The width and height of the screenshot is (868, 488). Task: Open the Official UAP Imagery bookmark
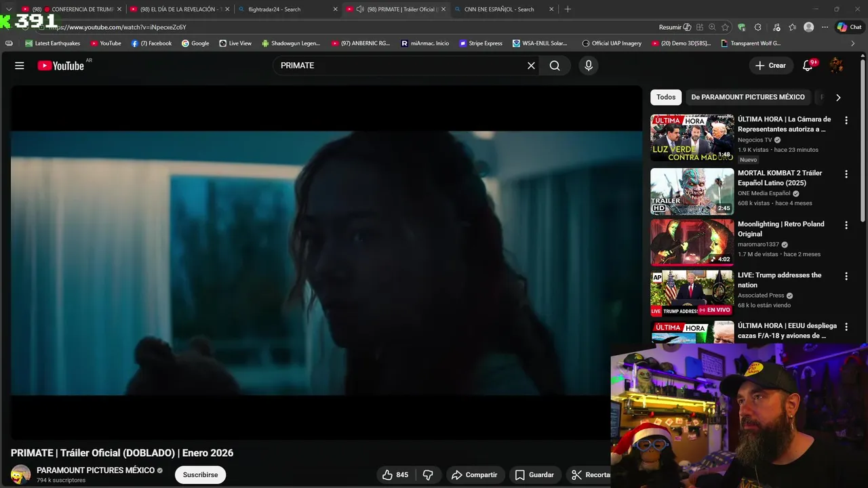[612, 43]
